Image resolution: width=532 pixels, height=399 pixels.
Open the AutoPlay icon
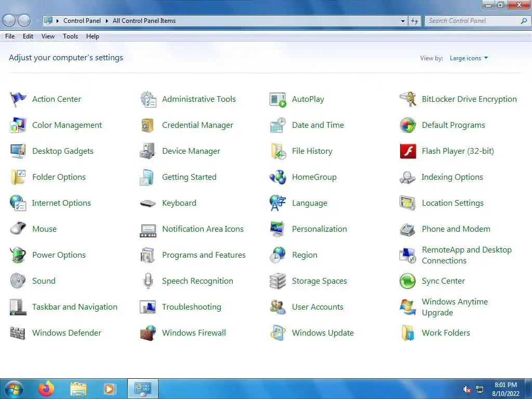(x=278, y=99)
